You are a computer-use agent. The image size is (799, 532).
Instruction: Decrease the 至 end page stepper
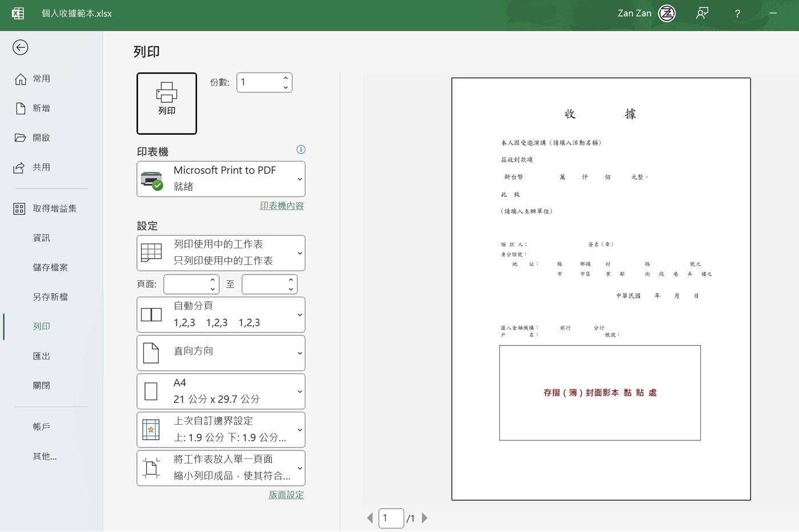coord(290,289)
